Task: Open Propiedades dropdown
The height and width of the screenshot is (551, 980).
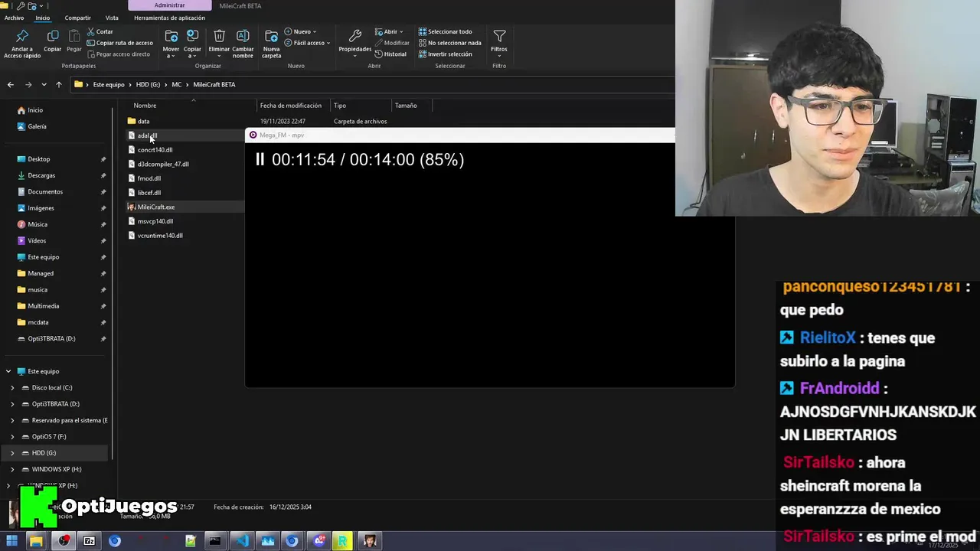Action: pos(354,44)
